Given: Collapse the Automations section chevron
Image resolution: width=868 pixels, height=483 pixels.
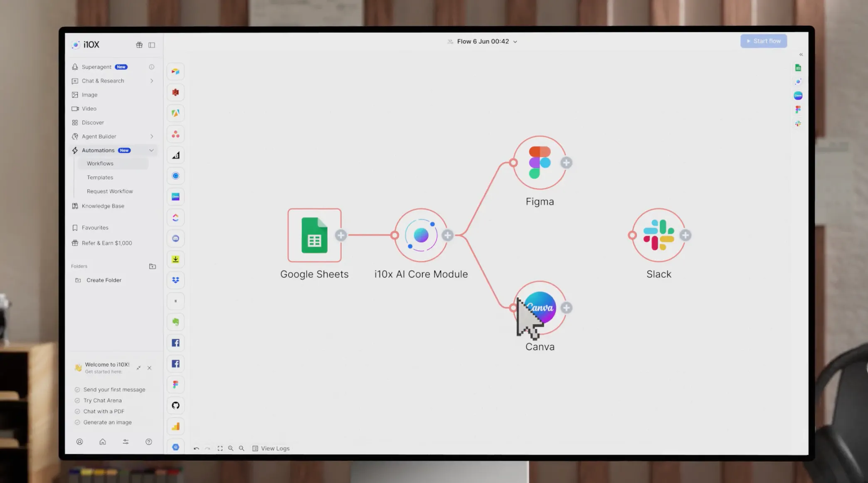Looking at the screenshot, I should 151,150.
